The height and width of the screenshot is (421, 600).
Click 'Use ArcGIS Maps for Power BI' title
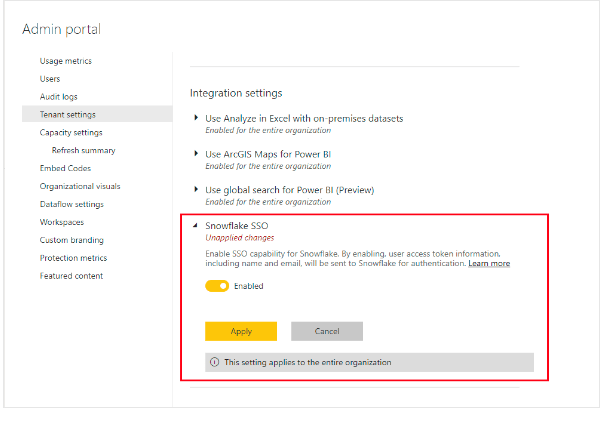[x=268, y=154]
